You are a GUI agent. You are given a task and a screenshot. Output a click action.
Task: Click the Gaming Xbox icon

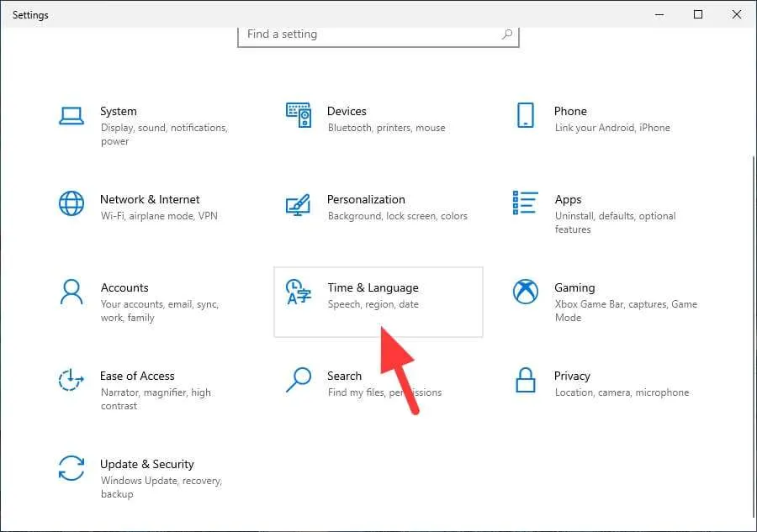(525, 292)
